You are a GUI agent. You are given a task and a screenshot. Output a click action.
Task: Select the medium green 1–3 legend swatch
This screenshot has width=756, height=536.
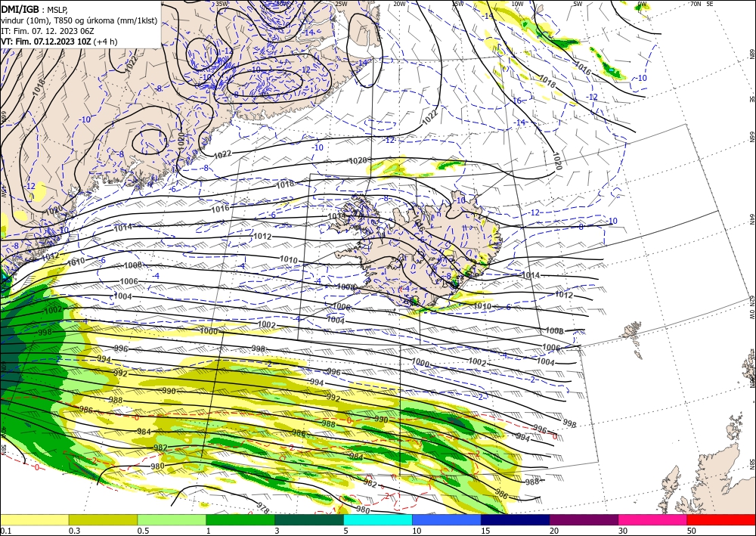240,519
